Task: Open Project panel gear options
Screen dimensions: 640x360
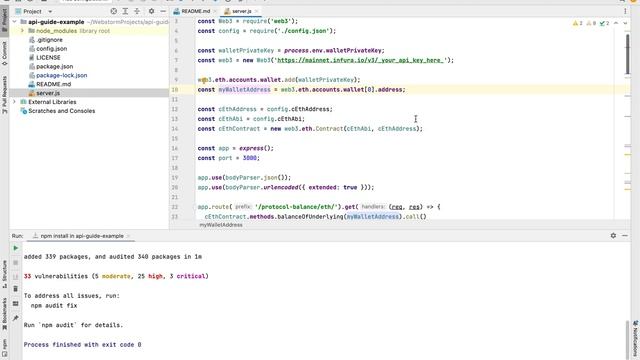Action: (x=151, y=11)
